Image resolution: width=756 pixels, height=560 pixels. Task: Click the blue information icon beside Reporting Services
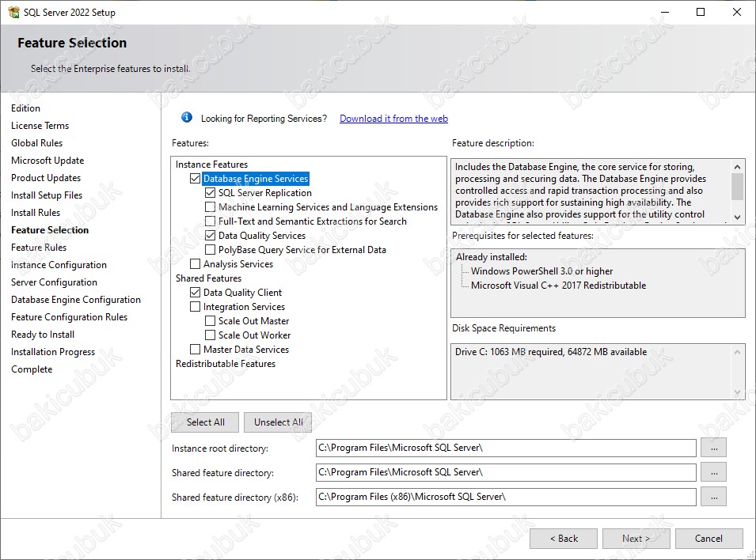[187, 118]
